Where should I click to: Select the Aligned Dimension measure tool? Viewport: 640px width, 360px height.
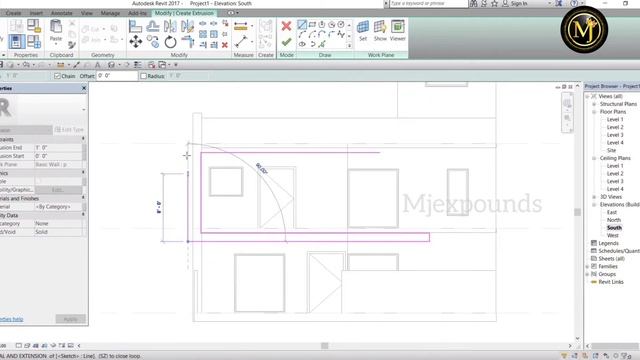(x=241, y=27)
